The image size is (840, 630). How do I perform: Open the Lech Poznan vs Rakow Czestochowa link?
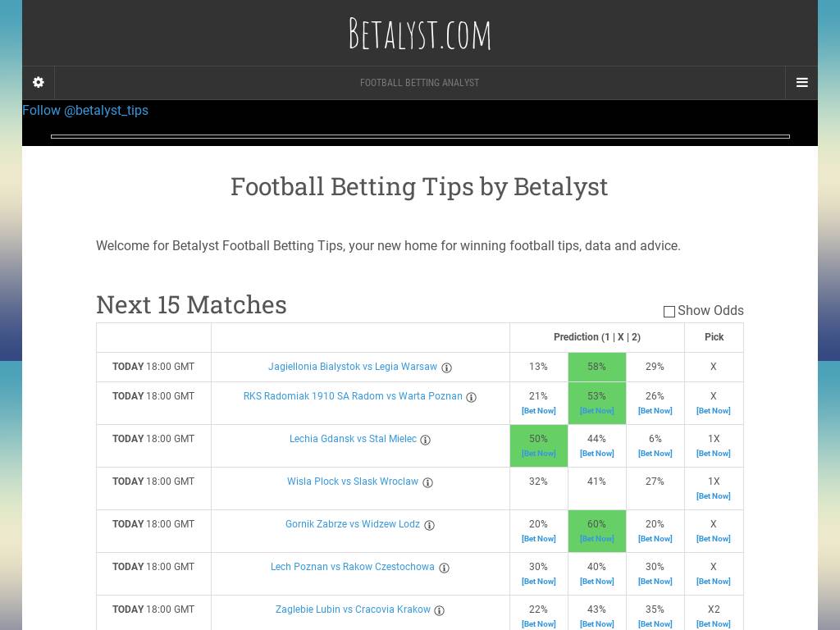pyautogui.click(x=353, y=567)
